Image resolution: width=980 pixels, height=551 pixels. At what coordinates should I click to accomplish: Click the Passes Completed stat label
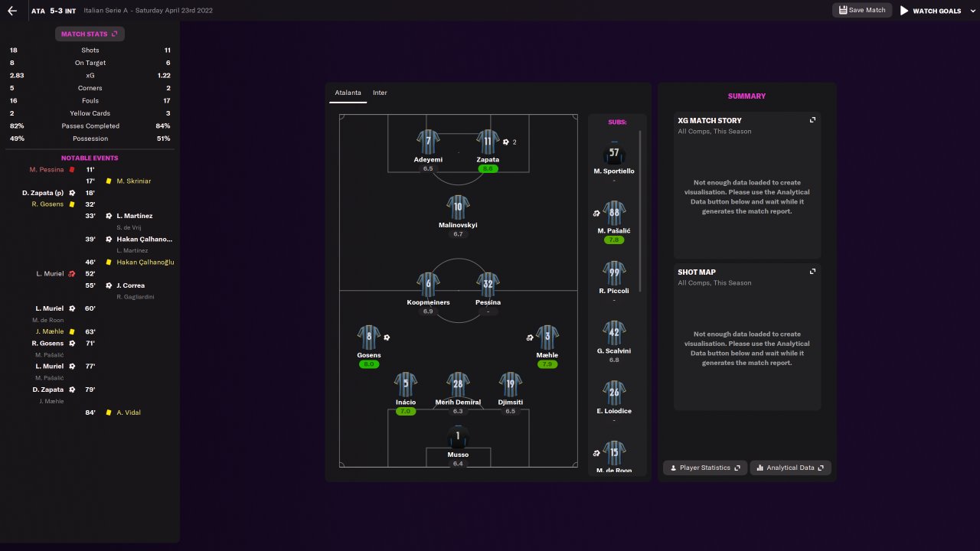click(x=91, y=126)
